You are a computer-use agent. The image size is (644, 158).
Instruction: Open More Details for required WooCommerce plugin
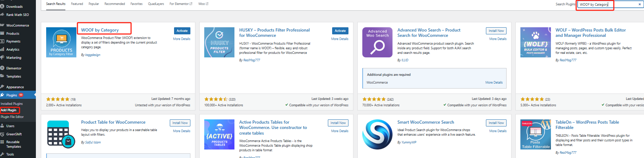pos(494,83)
